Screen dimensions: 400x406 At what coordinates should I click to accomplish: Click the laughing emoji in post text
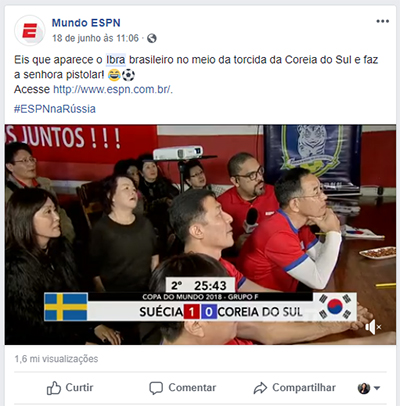point(114,75)
